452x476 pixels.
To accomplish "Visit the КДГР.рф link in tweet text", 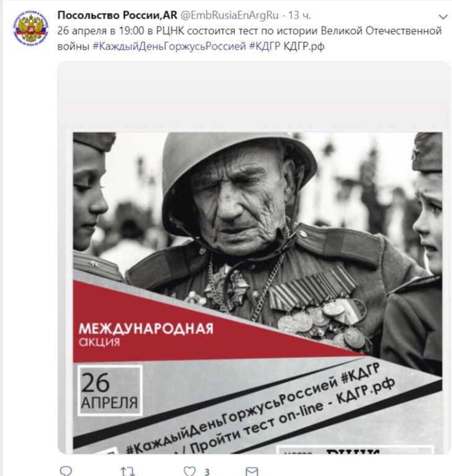I will (x=304, y=46).
